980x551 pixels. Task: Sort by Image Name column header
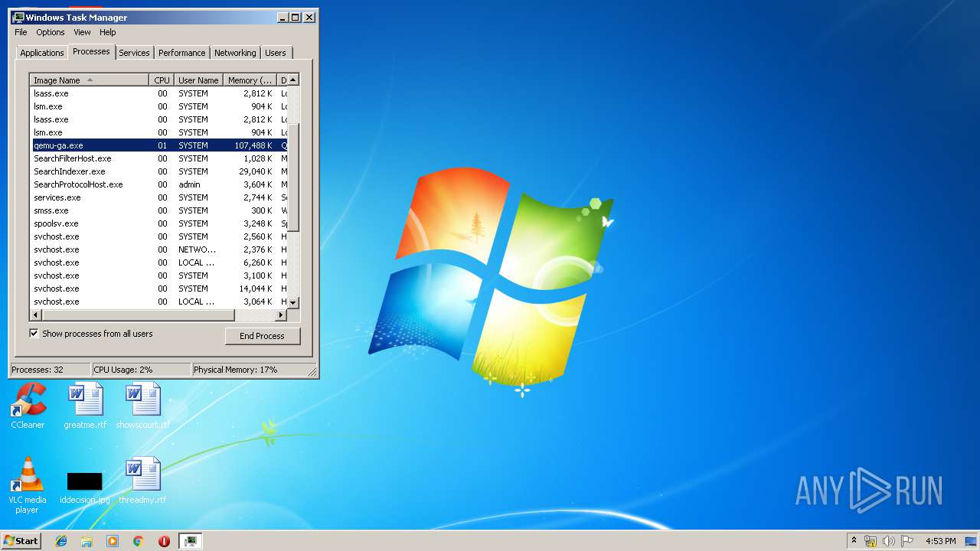[89, 80]
